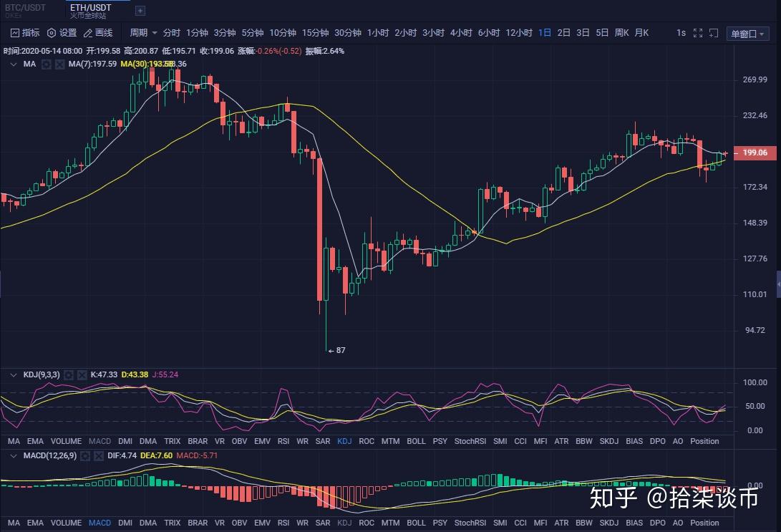Remove the KDJ indicator panel
Viewport: 781px width, 532px height.
(x=82, y=374)
